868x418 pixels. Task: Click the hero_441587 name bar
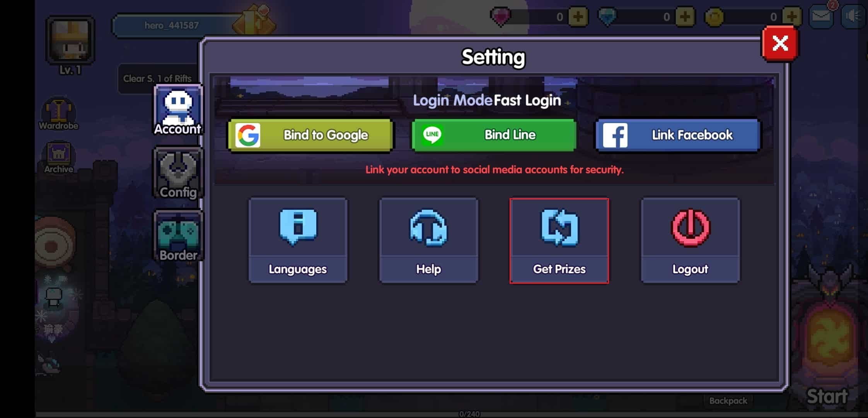pos(172,26)
